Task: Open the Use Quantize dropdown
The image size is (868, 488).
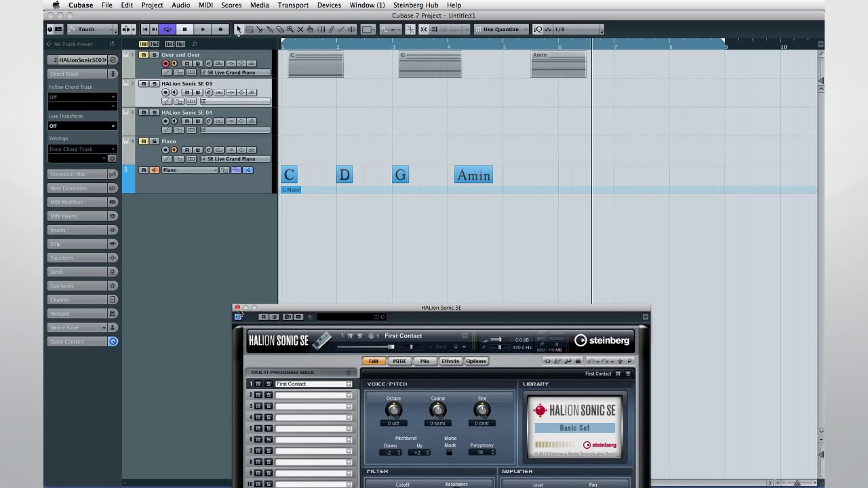Action: tap(502, 29)
